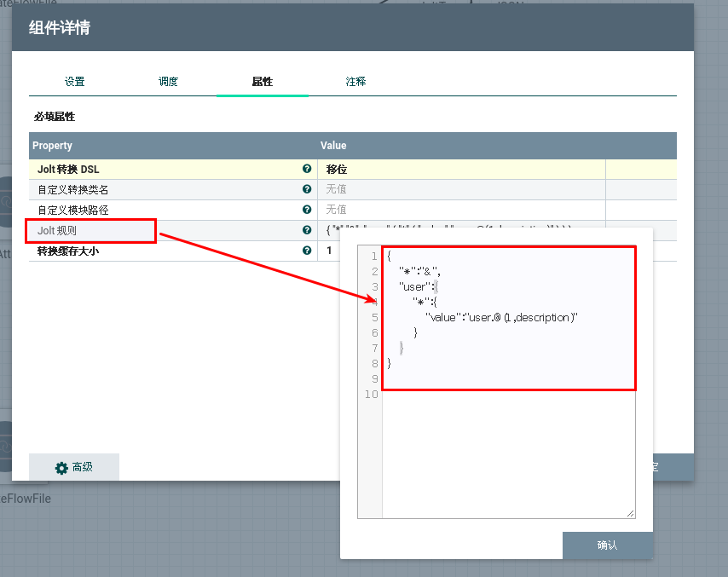This screenshot has width=728, height=577.
Task: Select the 移位 value of Jolt 转换 DSL
Action: 337,170
